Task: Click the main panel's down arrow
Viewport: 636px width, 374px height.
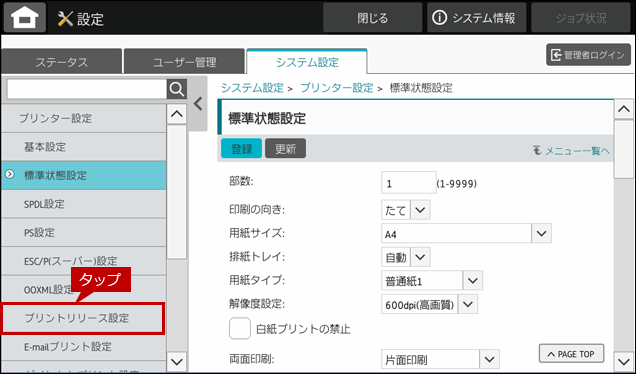Action: [x=624, y=361]
